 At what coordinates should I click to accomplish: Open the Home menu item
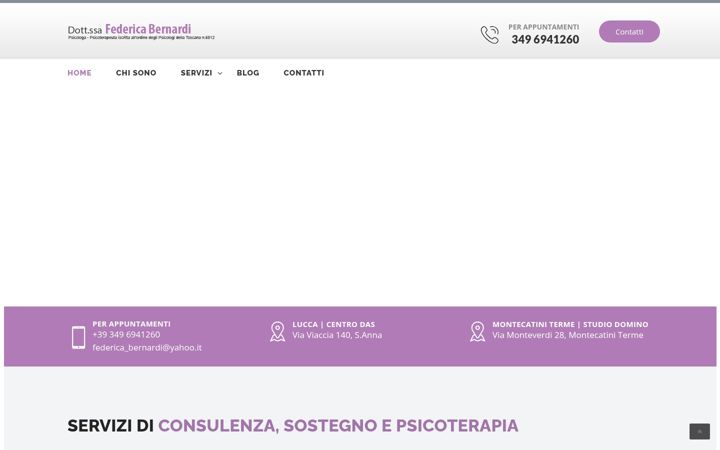click(x=79, y=73)
